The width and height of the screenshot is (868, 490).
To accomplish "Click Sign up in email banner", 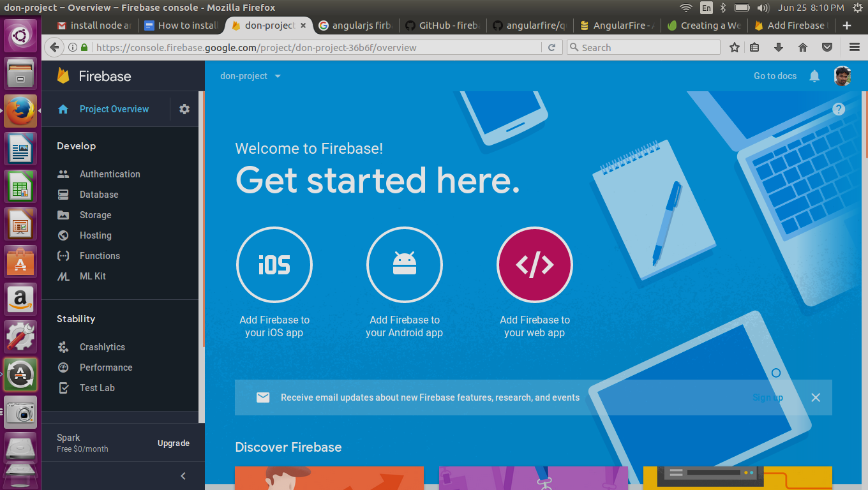I will coord(767,397).
